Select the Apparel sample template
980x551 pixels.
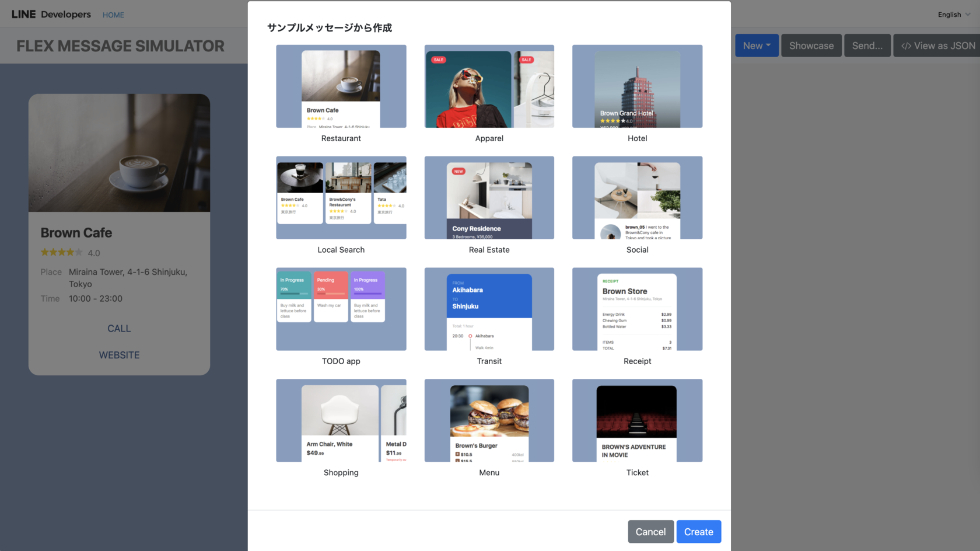(489, 86)
